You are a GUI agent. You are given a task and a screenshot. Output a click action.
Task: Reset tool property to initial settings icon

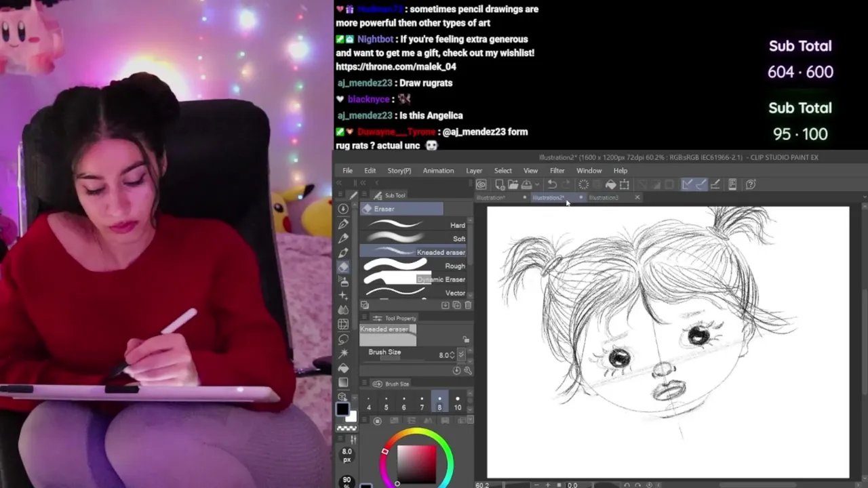pyautogui.click(x=456, y=371)
